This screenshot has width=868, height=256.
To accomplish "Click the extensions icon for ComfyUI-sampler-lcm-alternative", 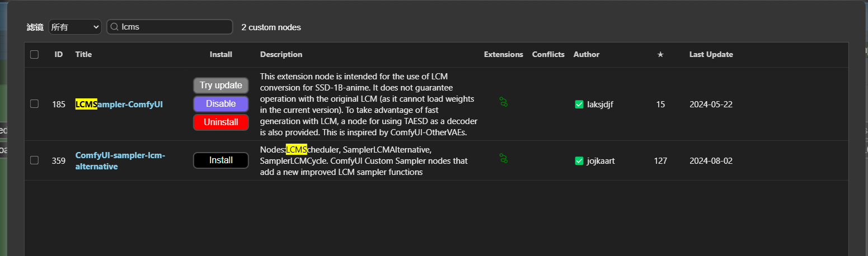I will 504,159.
